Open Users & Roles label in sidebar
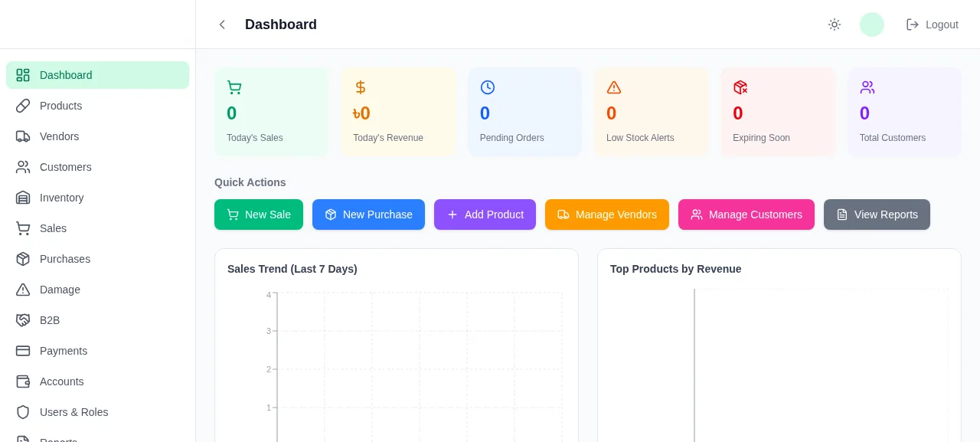The width and height of the screenshot is (980, 442). [x=73, y=412]
